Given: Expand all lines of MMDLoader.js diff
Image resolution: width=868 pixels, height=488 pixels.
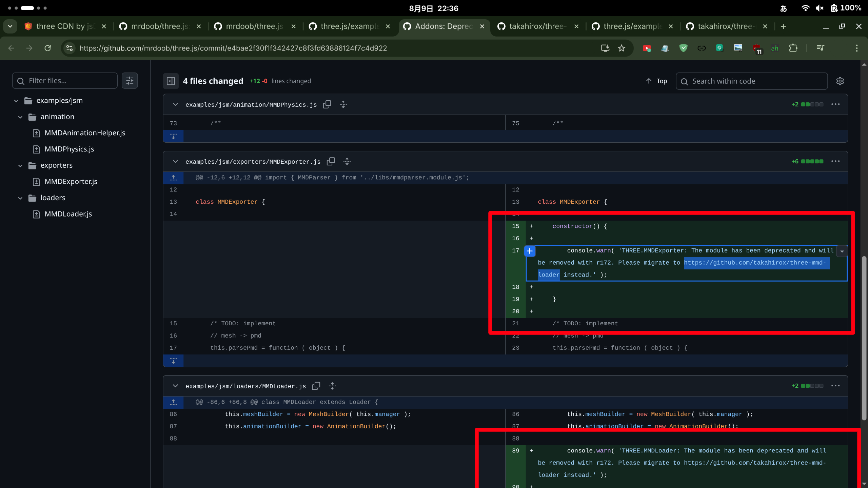Looking at the screenshot, I should [332, 386].
